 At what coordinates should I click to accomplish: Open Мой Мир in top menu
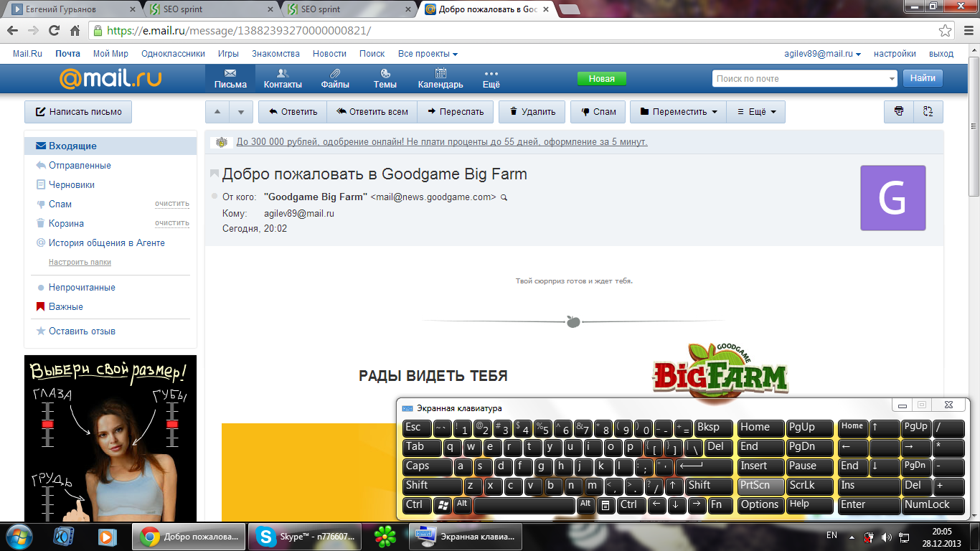110,54
